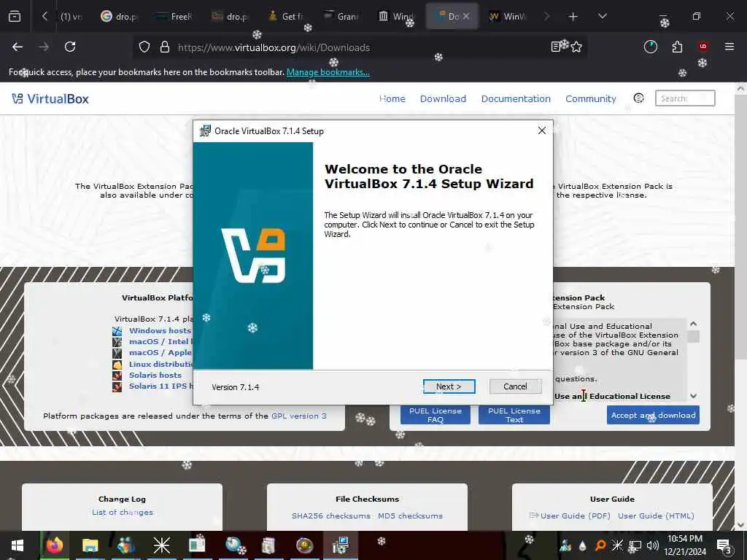Click the Accept and download button
This screenshot has height=560, width=747.
coord(653,415)
